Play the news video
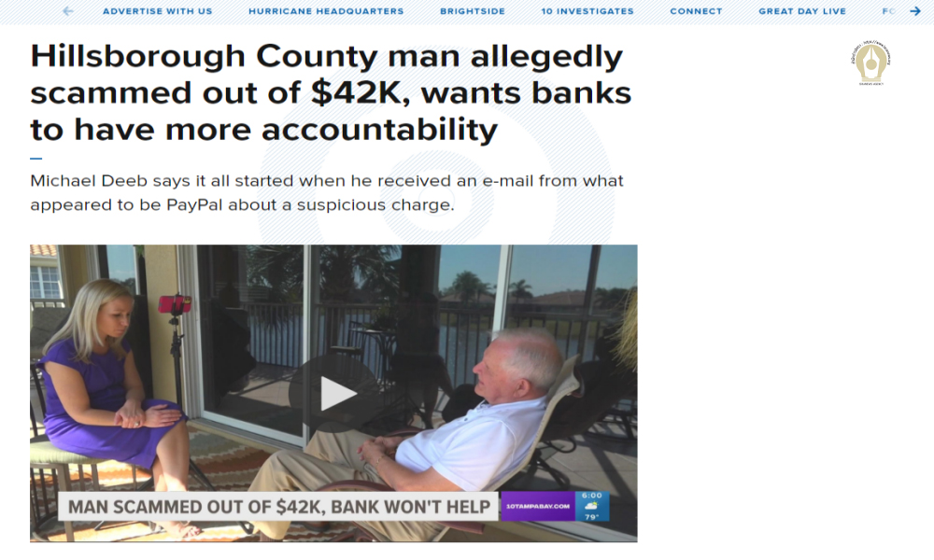The height and width of the screenshot is (560, 934). (335, 393)
